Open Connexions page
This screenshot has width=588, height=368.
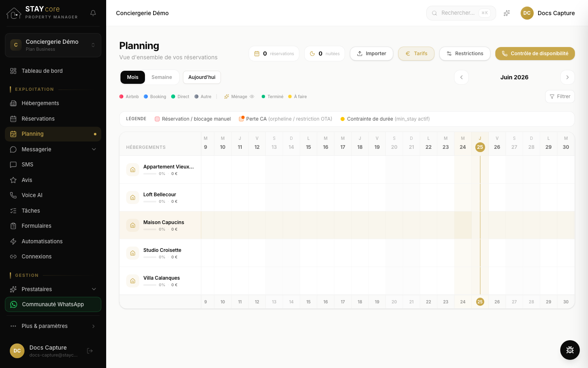click(x=53, y=256)
